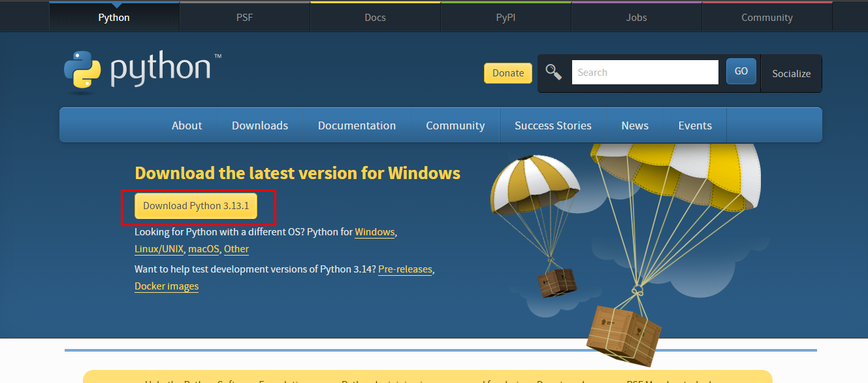Follow the Linux/UNIX link
Image resolution: width=868 pixels, height=383 pixels.
[x=159, y=249]
